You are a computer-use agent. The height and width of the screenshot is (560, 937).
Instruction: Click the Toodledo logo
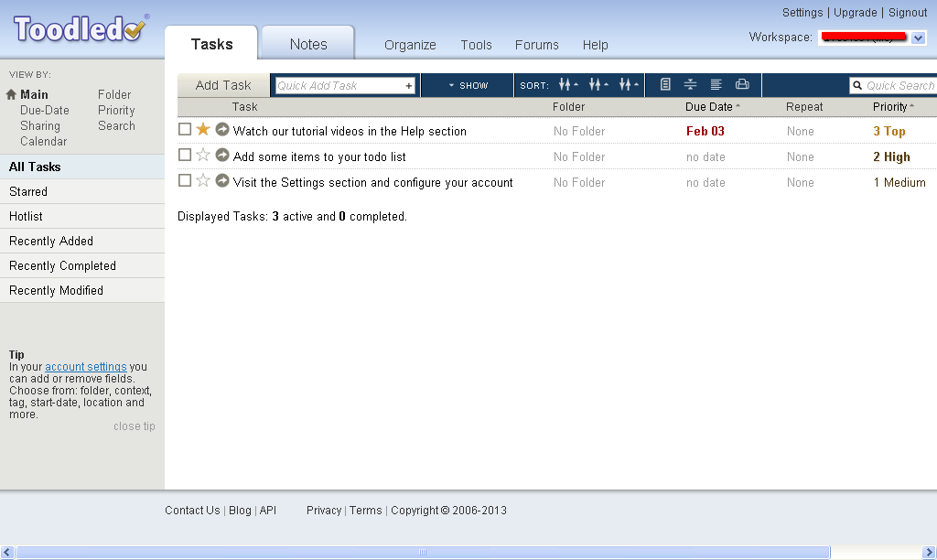point(81,28)
